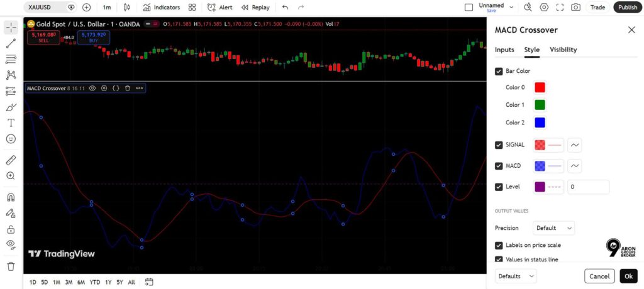Toggle magnet mode in left toolbar
This screenshot has height=289, width=644.
(11, 197)
